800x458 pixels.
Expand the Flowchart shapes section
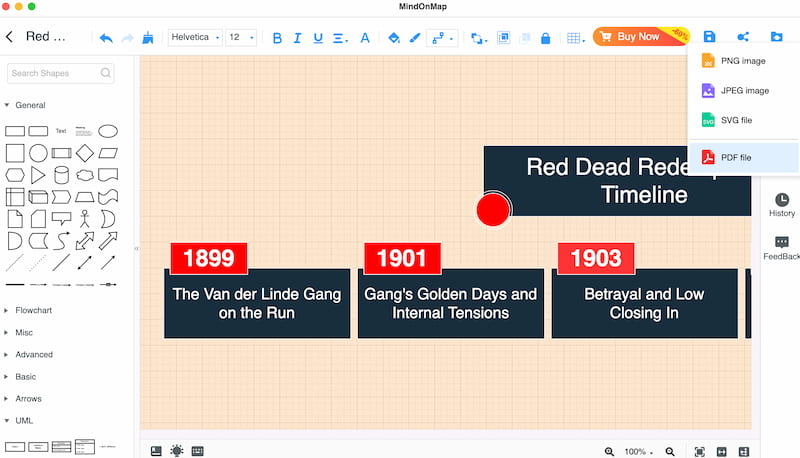tap(29, 310)
